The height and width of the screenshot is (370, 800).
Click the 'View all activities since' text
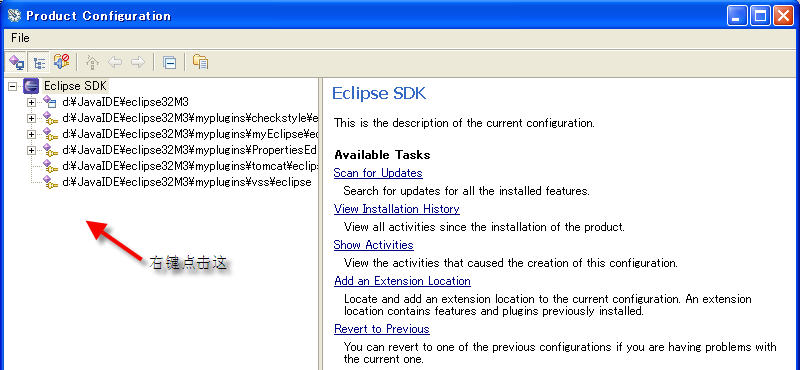click(484, 227)
